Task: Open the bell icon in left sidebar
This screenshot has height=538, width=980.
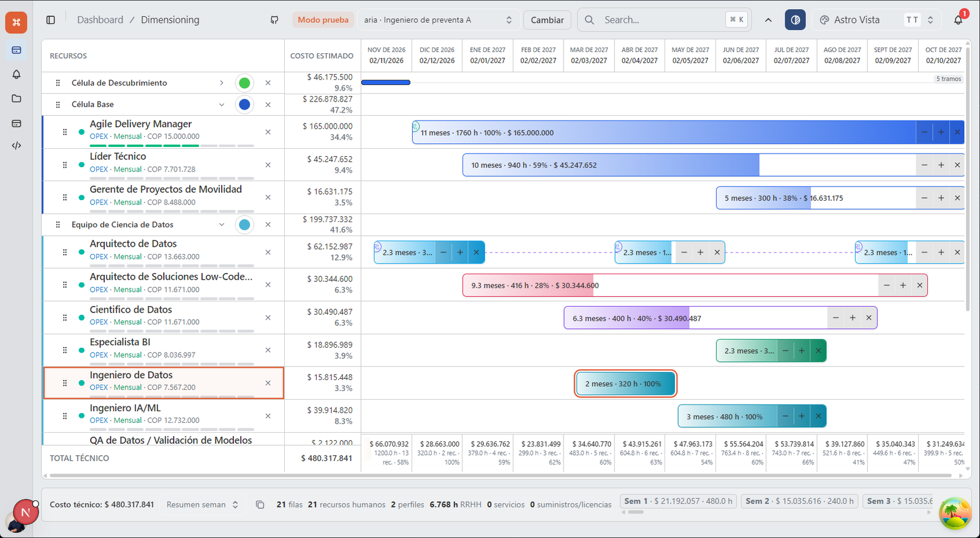Action: click(17, 74)
